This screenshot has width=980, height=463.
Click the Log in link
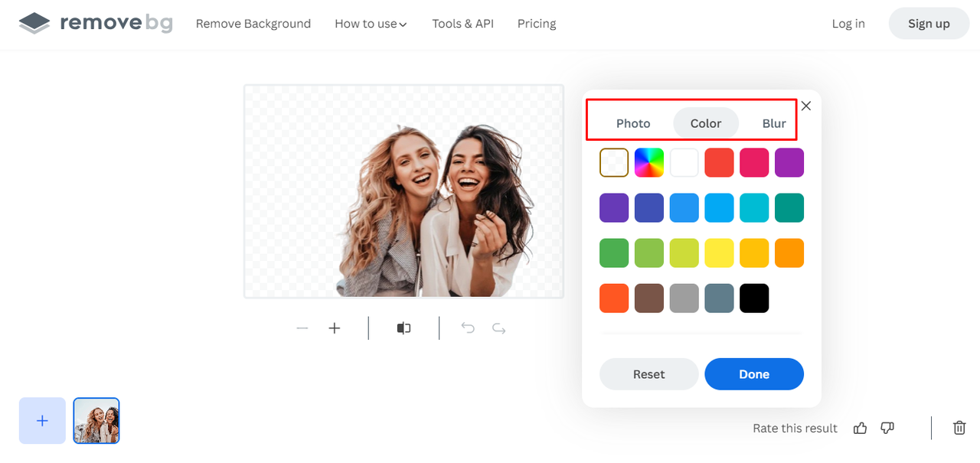(x=848, y=24)
